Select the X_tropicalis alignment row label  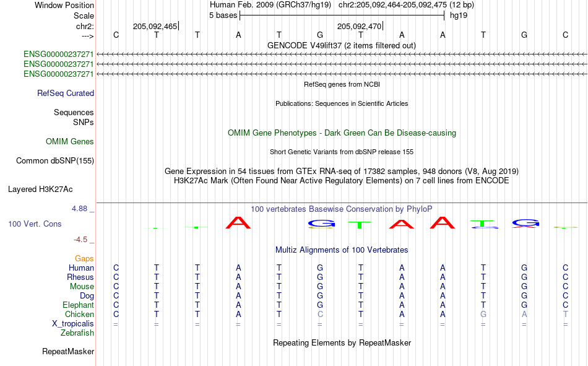point(73,324)
